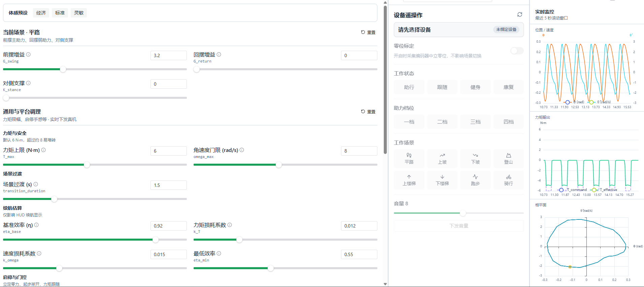Image resolution: width=644 pixels, height=287 pixels.
Task: Click info icon next to 速度损耗系数
Action: [39, 253]
